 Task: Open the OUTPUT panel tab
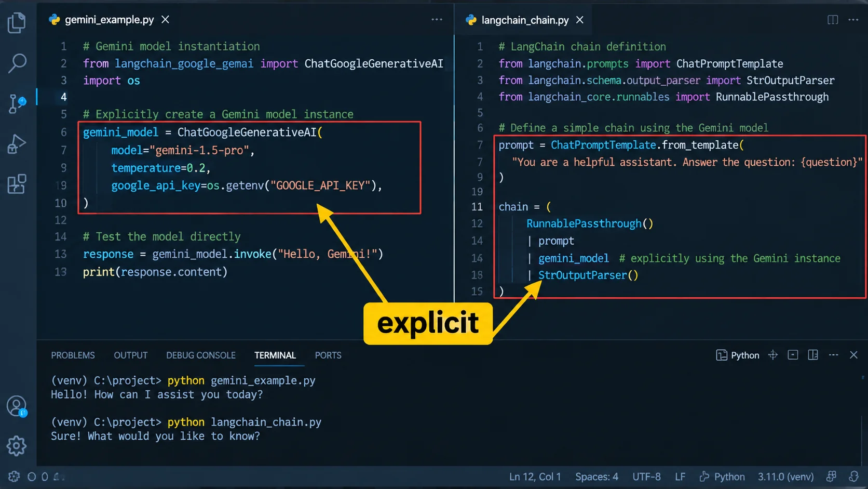[131, 355]
